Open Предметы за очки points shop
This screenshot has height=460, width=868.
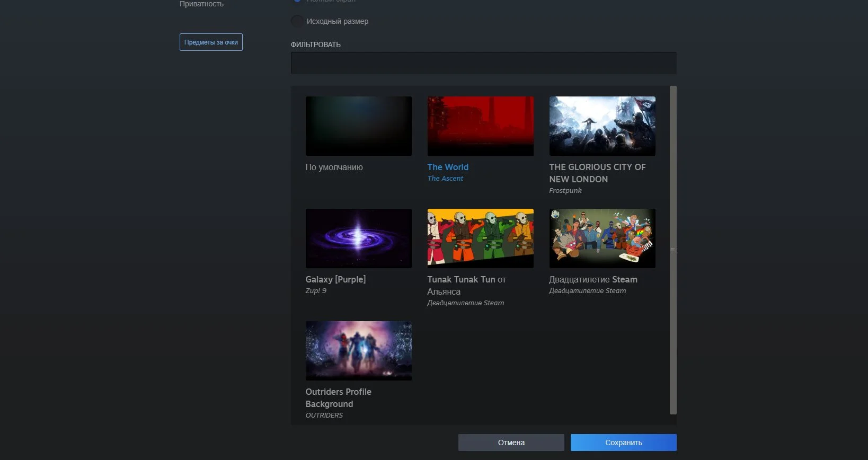tap(211, 42)
